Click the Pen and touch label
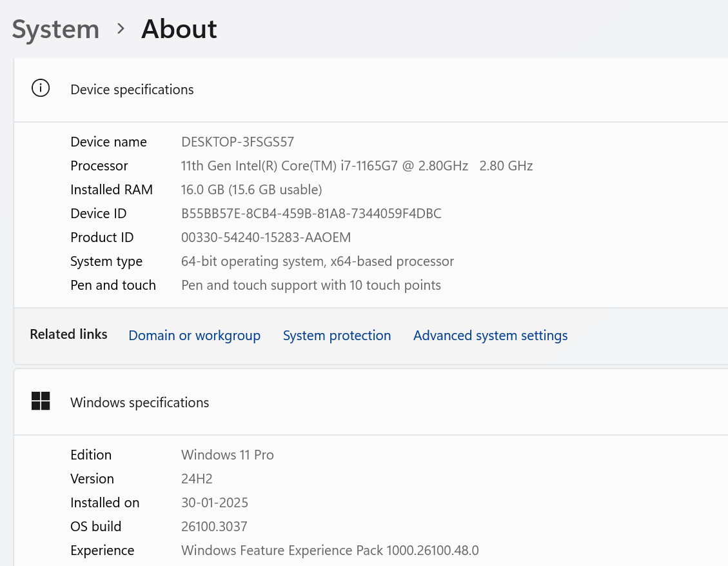The width and height of the screenshot is (728, 566). click(113, 285)
